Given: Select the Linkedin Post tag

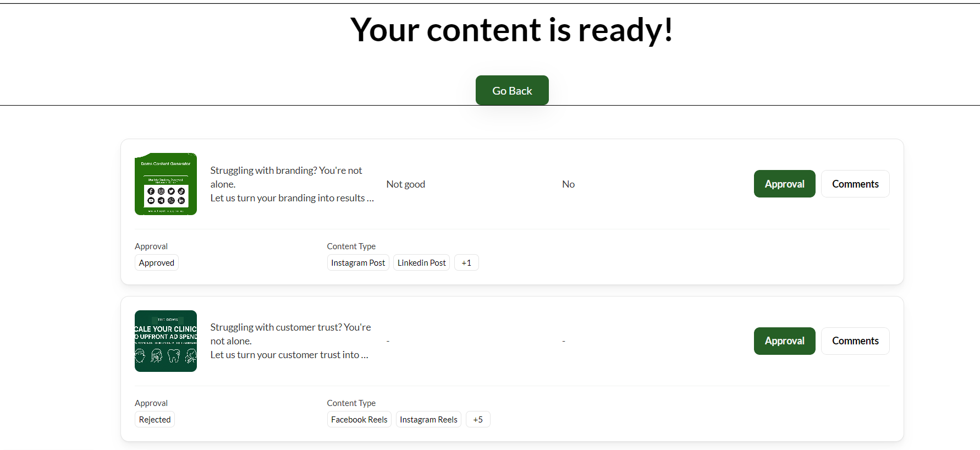Looking at the screenshot, I should coord(421,263).
